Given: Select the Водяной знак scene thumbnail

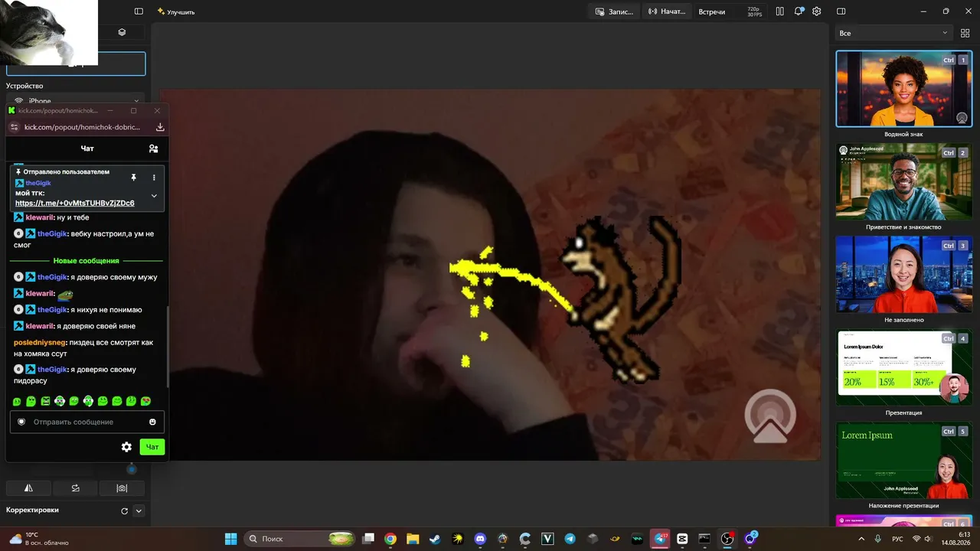Looking at the screenshot, I should (903, 89).
